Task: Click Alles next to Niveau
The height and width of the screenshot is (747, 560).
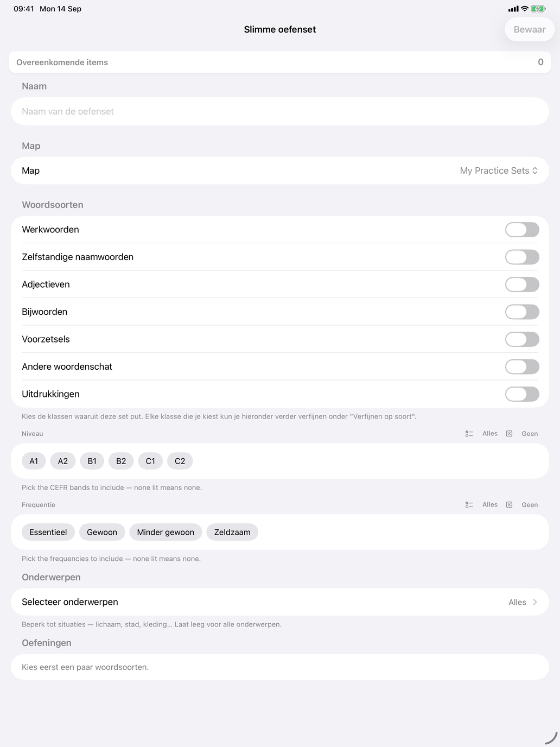Action: coord(490,434)
